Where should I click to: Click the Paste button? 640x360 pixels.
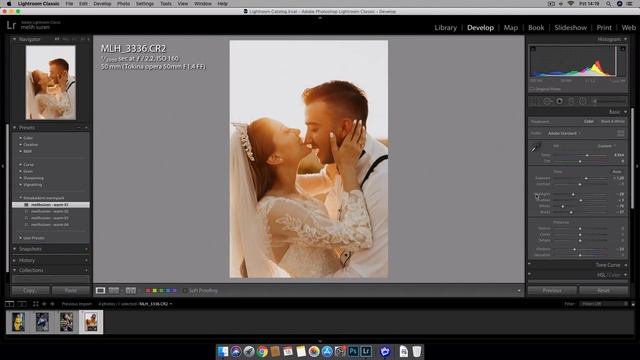[71, 291]
